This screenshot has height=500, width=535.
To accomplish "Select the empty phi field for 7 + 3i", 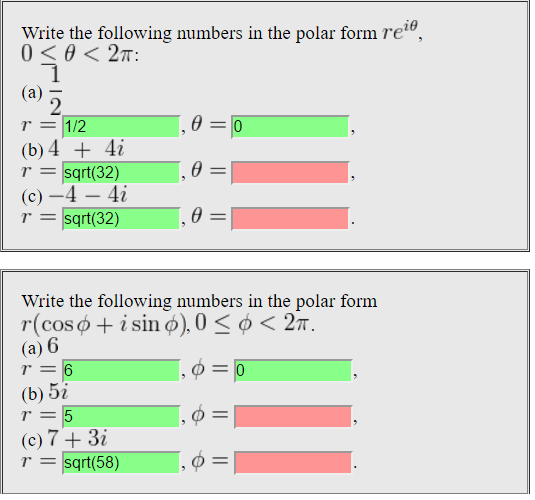I will (x=293, y=462).
